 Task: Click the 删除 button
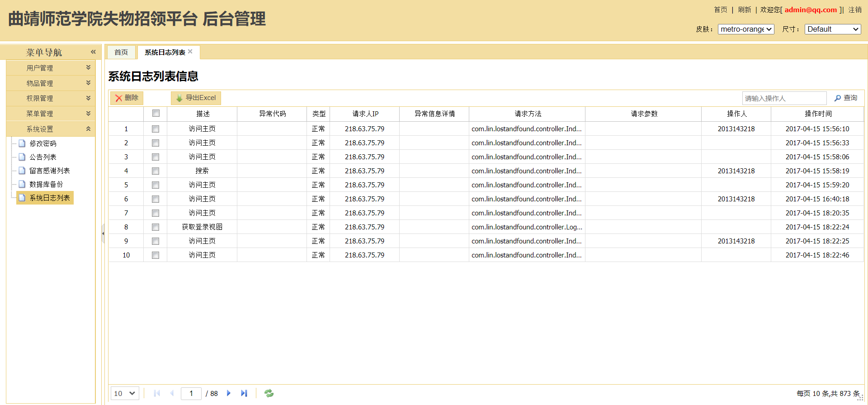pos(127,98)
